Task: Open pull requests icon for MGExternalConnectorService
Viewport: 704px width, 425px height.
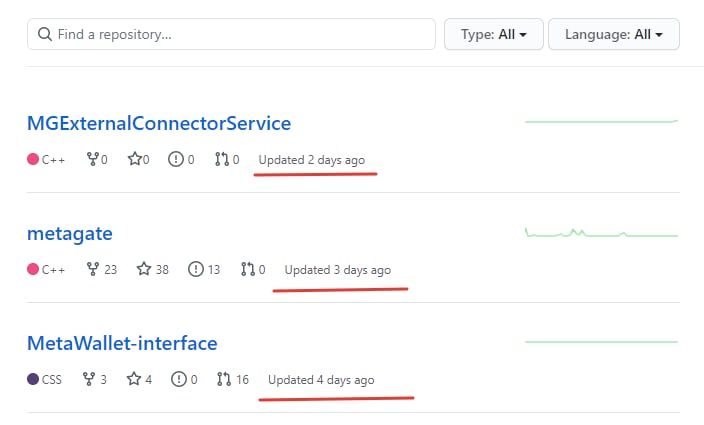Action: click(x=222, y=159)
